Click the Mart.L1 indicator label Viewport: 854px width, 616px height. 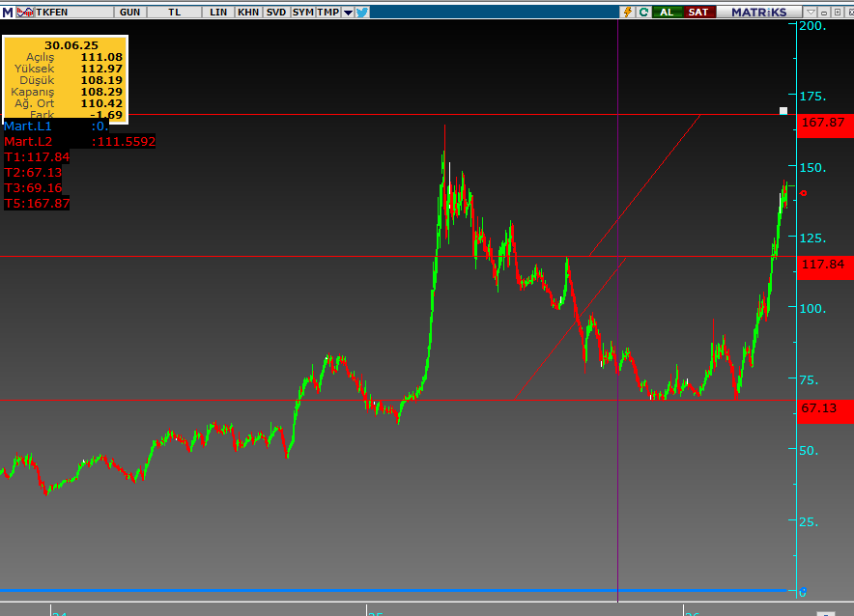tap(28, 126)
